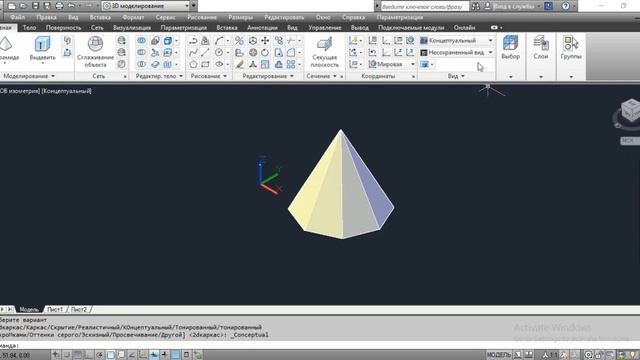The height and width of the screenshot is (360, 640).
Task: Click the help question mark icon
Action: pos(565,6)
